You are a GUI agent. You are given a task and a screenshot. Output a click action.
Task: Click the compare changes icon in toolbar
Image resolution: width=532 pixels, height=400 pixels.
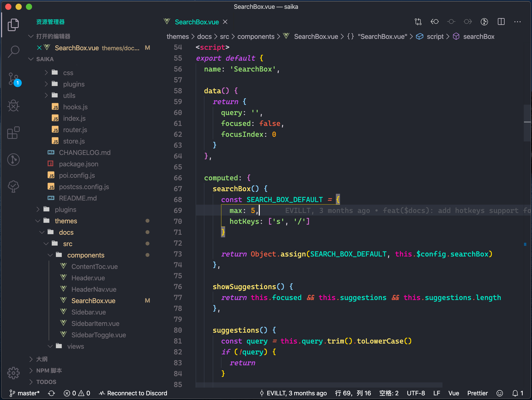(x=418, y=22)
